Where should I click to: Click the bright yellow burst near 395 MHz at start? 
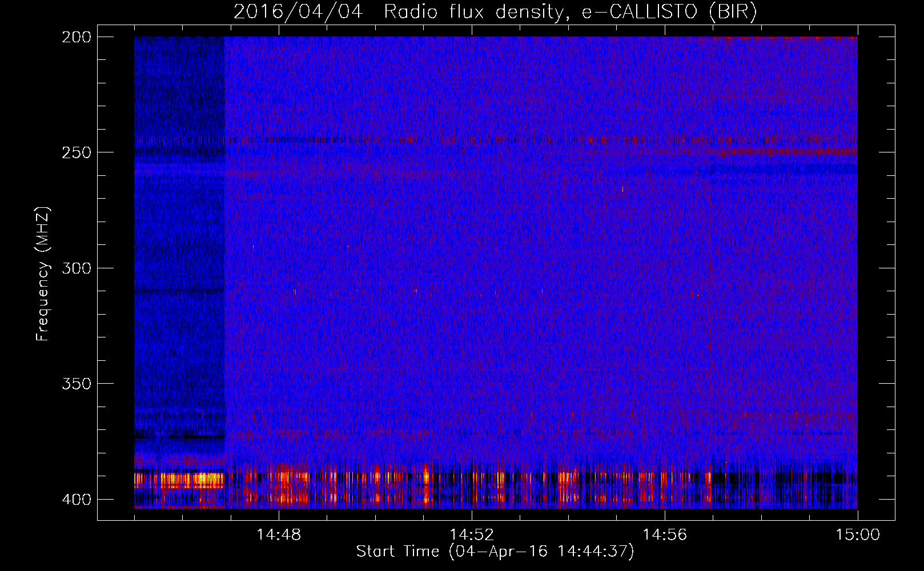click(x=179, y=480)
